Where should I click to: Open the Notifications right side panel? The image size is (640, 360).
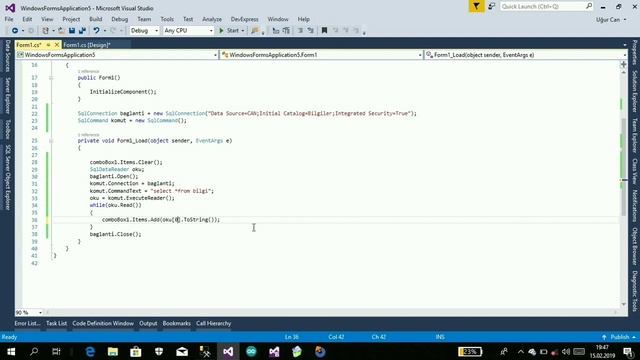[x=634, y=206]
